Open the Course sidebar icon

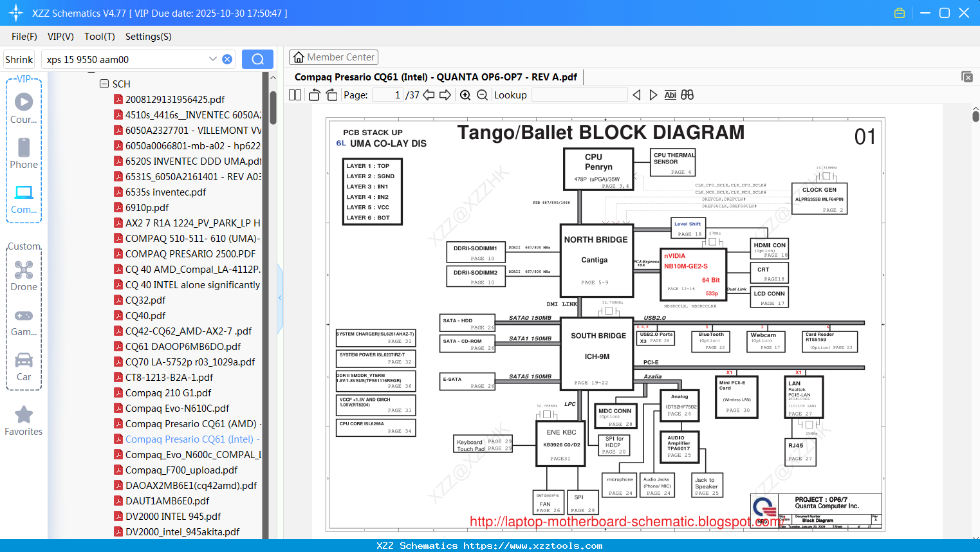[x=24, y=109]
